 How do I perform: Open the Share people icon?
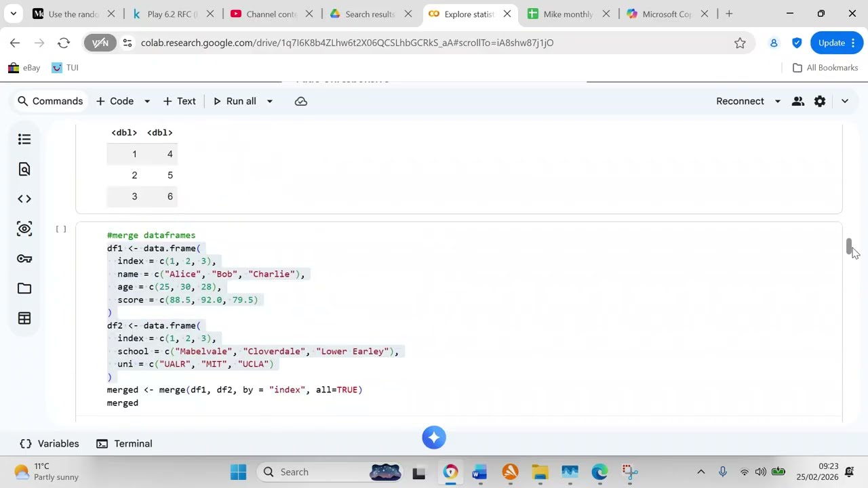click(x=798, y=101)
